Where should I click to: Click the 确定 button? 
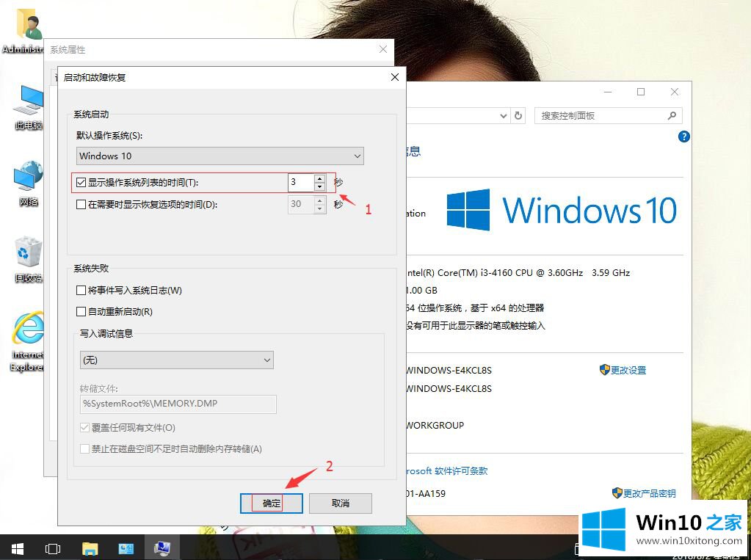click(271, 503)
